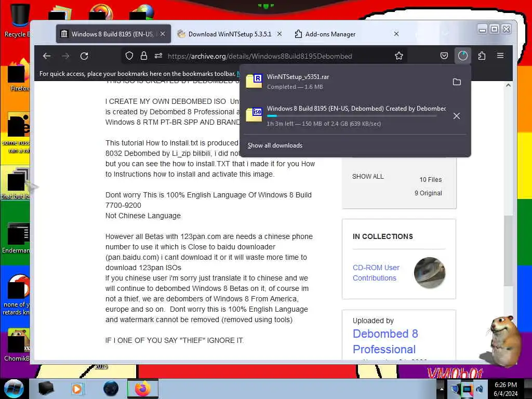Viewport: 532px width, 399px height.
Task: Open Enderman desktop shortcut
Action: click(16, 237)
